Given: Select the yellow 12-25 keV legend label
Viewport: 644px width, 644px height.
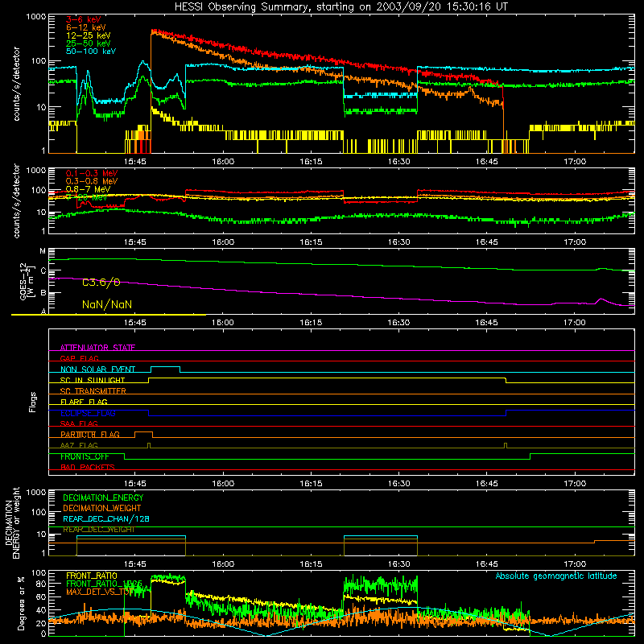Looking at the screenshot, I should pyautogui.click(x=88, y=35).
